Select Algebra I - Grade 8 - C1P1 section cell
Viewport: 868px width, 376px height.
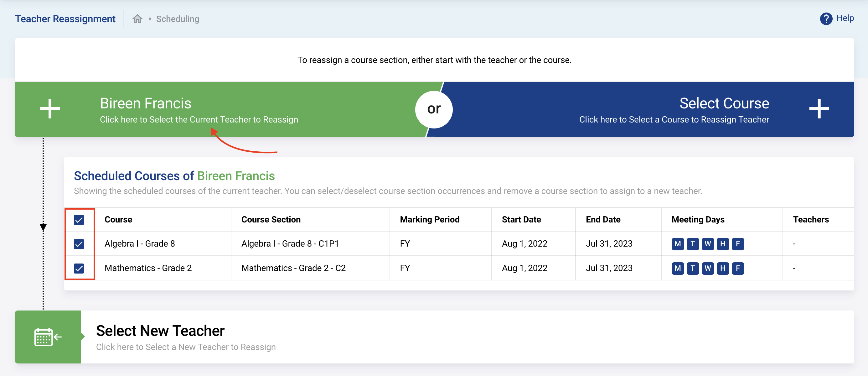click(290, 244)
